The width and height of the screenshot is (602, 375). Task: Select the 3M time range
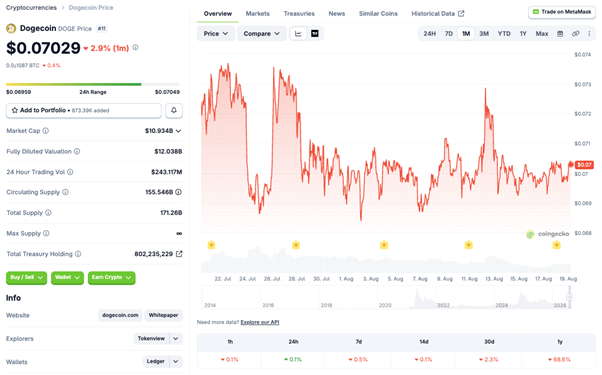click(484, 34)
